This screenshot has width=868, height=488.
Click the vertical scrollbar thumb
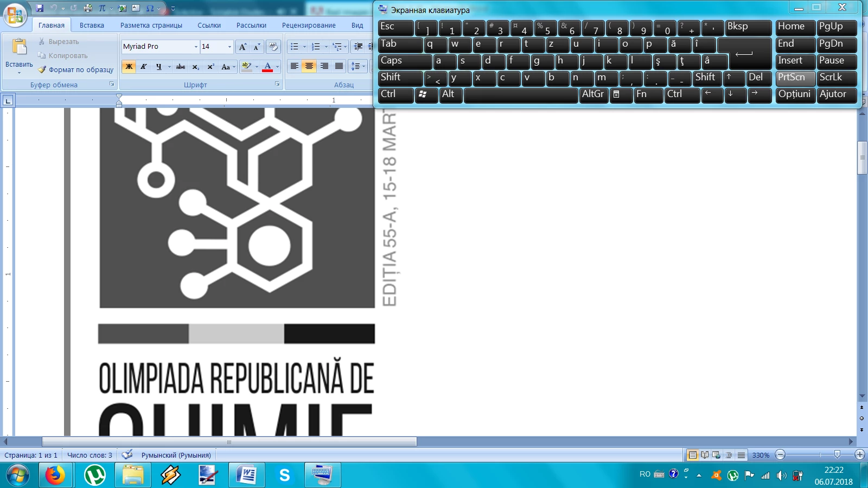[861, 157]
